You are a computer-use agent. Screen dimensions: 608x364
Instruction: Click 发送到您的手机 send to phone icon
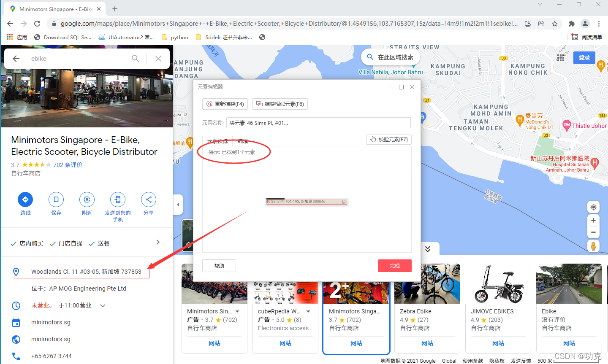[x=118, y=200]
